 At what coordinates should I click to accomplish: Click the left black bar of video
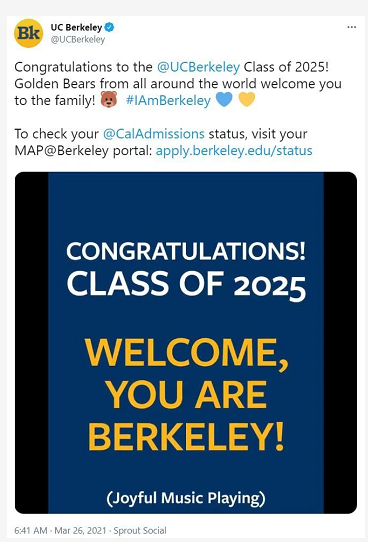[x=31, y=343]
